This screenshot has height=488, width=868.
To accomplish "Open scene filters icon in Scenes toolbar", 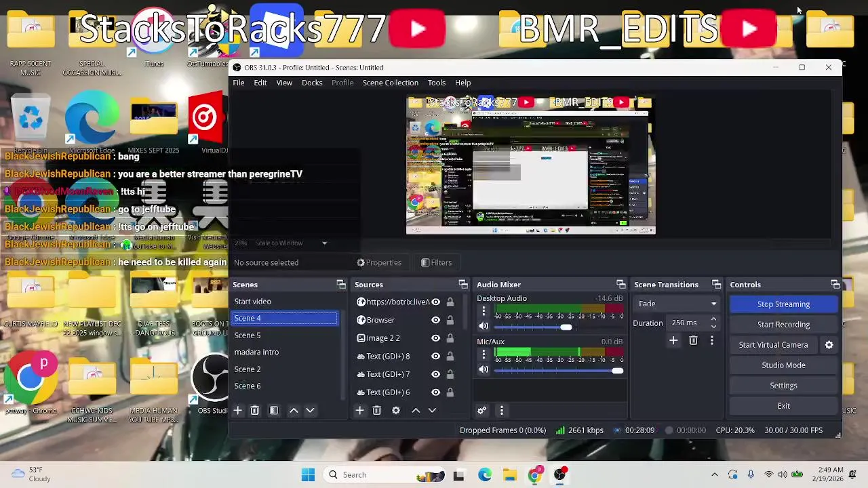I will click(274, 410).
